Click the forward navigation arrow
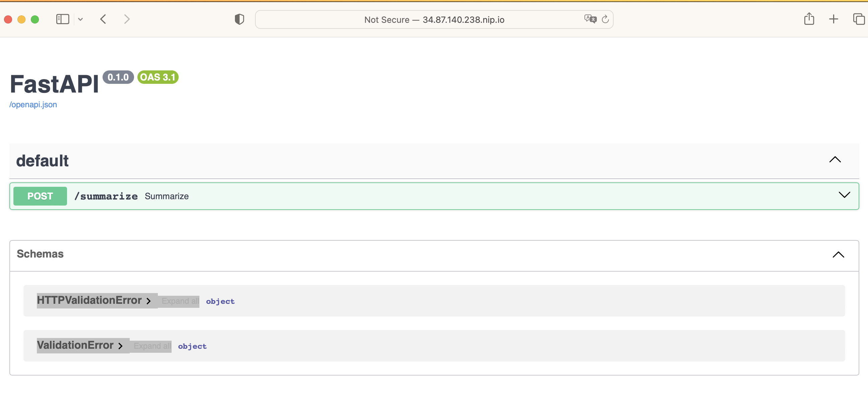The image size is (868, 395). point(127,19)
